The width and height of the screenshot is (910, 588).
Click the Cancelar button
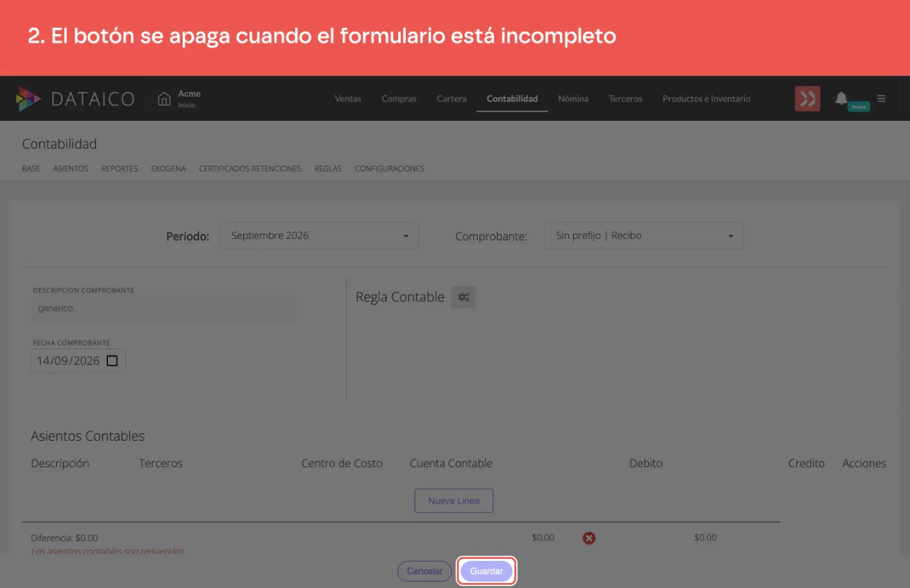424,571
